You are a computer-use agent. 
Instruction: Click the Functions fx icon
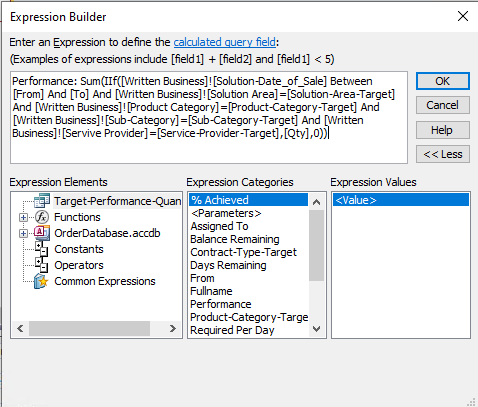coord(42,217)
